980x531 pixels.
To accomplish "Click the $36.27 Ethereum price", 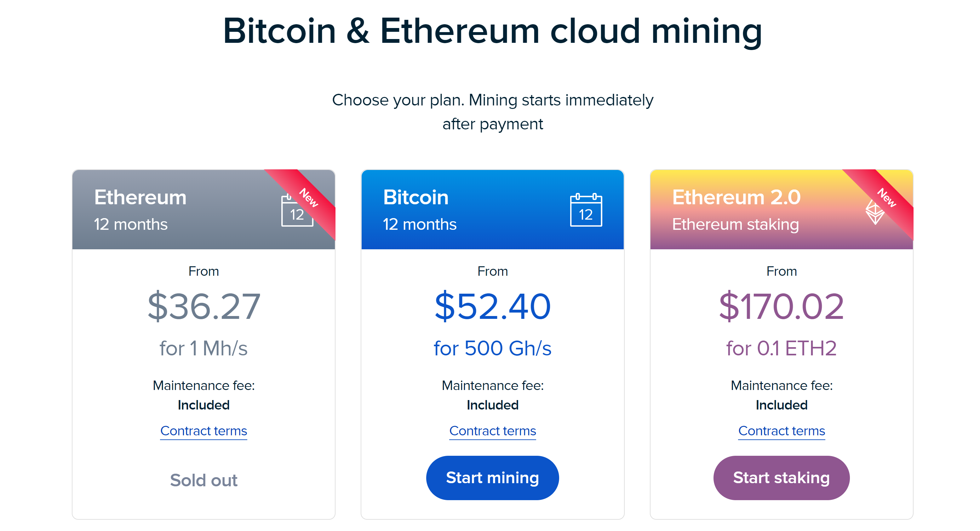I will tap(203, 306).
